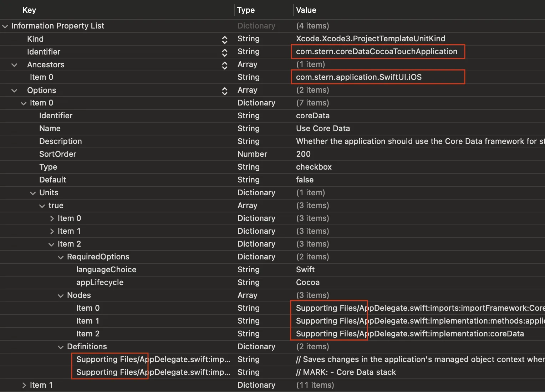This screenshot has height=392, width=545.
Task: Collapse Item 2 dictionary under true
Action: (x=51, y=244)
